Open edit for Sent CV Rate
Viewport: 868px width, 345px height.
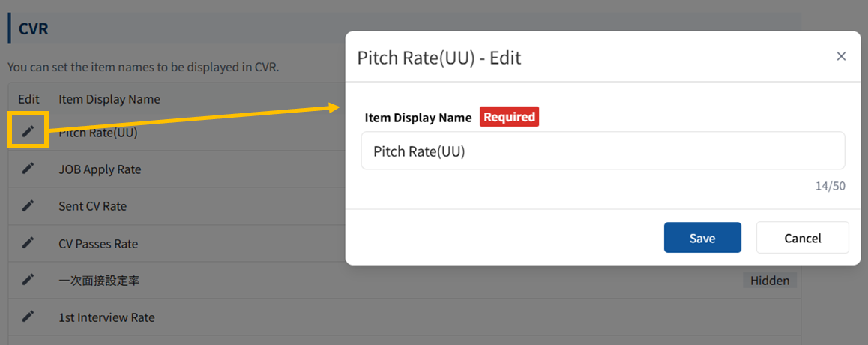28,205
